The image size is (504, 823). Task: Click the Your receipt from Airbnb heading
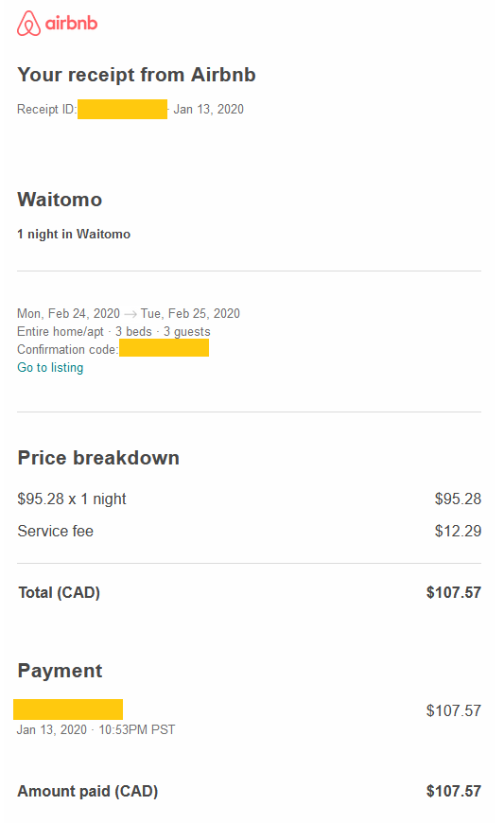(136, 75)
